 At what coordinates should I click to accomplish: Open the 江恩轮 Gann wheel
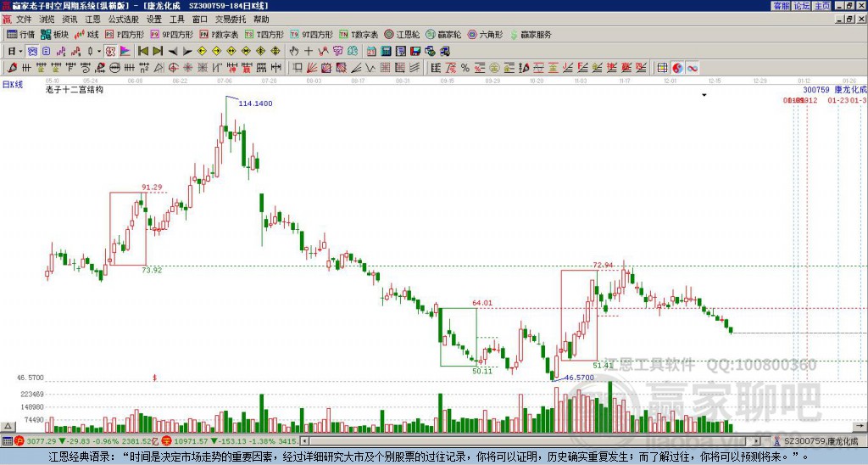pyautogui.click(x=403, y=34)
